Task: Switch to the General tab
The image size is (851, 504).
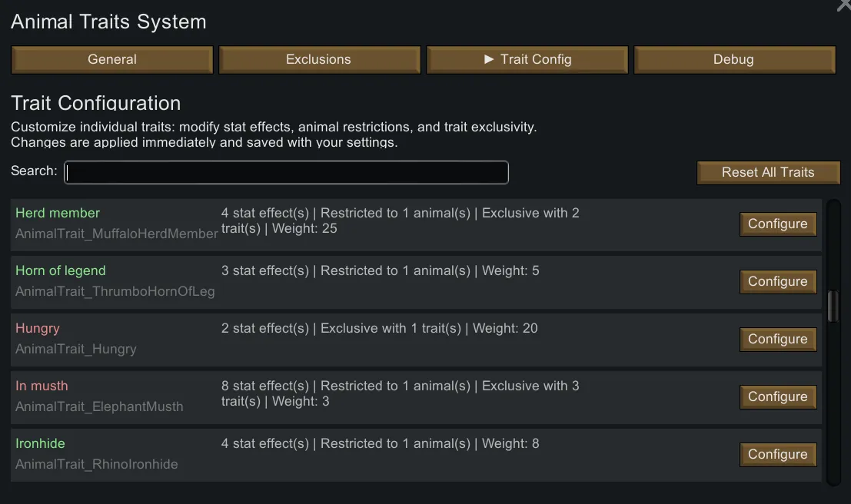Action: pos(112,60)
